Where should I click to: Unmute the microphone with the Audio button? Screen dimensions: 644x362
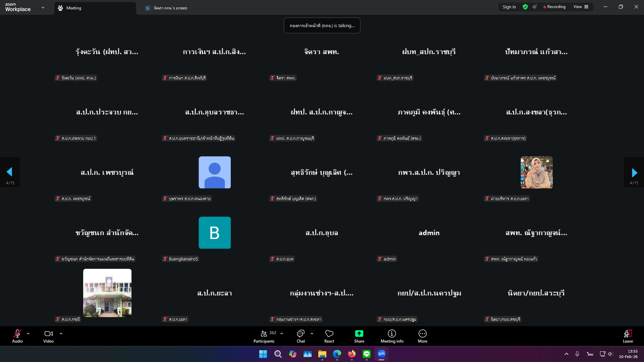(x=17, y=334)
